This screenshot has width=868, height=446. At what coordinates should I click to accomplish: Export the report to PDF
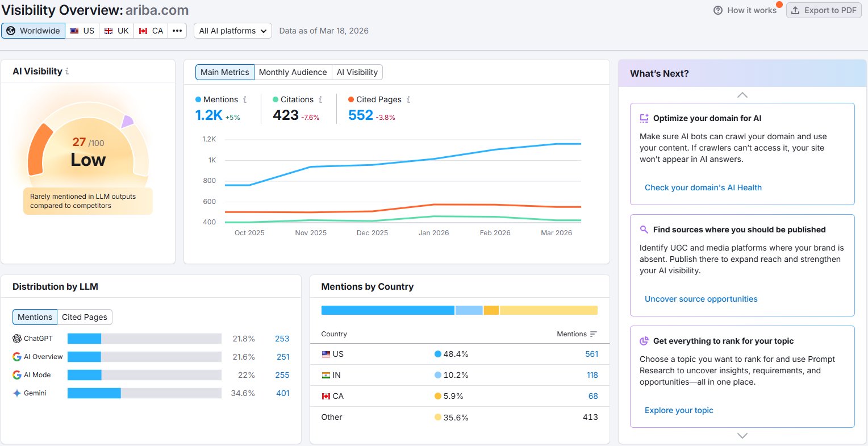pos(824,10)
